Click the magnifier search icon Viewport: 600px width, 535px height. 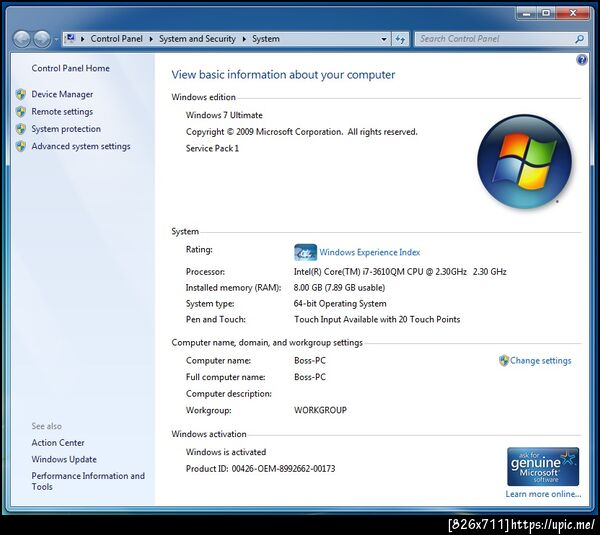point(579,39)
